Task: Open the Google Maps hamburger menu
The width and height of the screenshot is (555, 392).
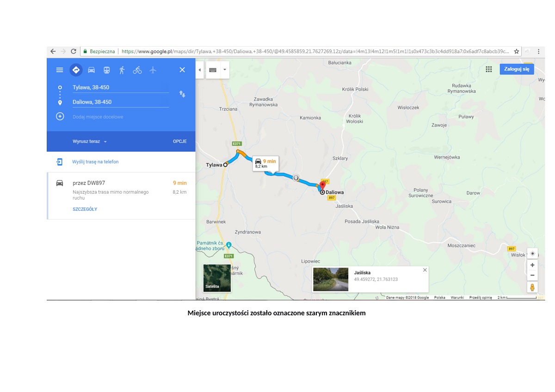Action: 60,70
